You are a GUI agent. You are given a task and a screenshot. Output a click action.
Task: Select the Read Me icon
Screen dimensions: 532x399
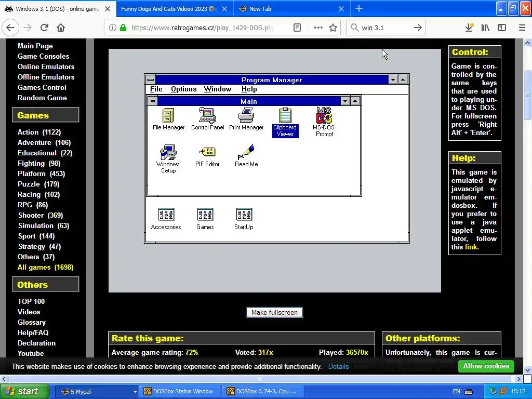246,156
